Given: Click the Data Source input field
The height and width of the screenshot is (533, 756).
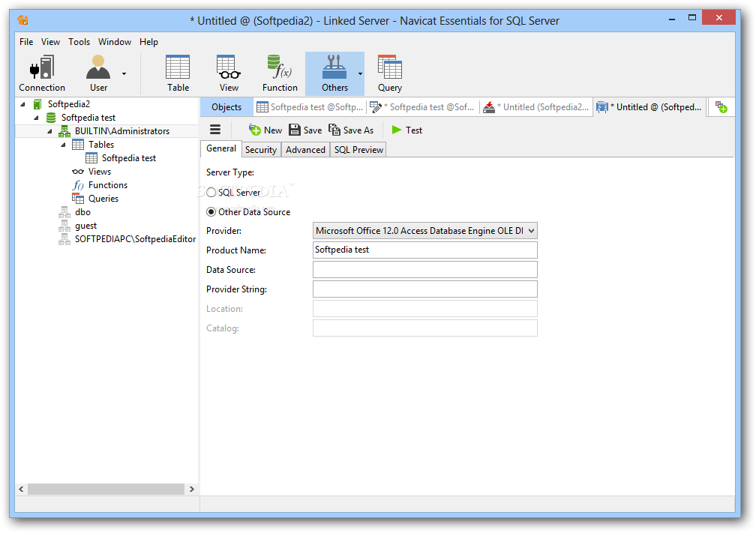Looking at the screenshot, I should [424, 269].
